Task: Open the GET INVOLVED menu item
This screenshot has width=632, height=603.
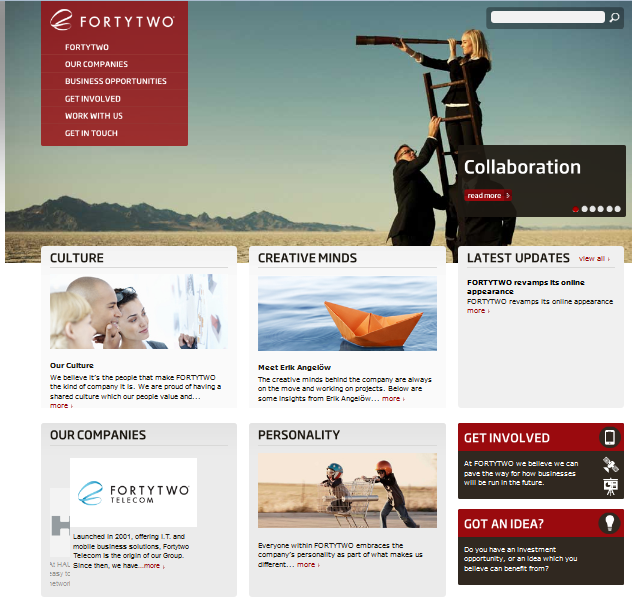Action: (x=93, y=99)
